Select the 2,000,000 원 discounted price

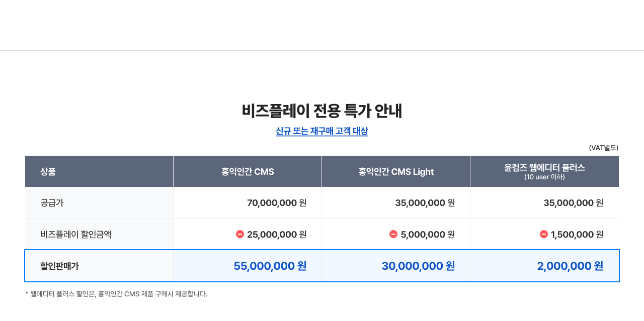click(571, 266)
